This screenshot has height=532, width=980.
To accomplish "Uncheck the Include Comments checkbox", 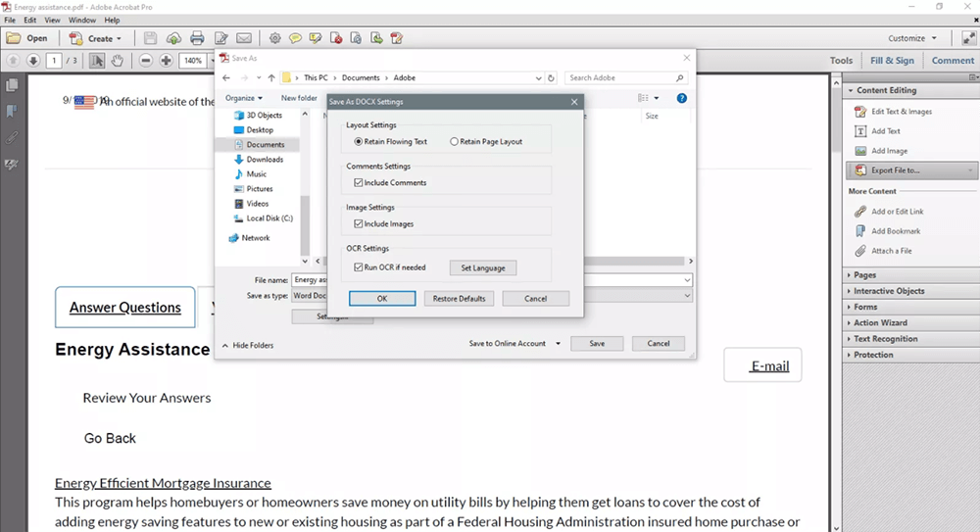I will (359, 183).
